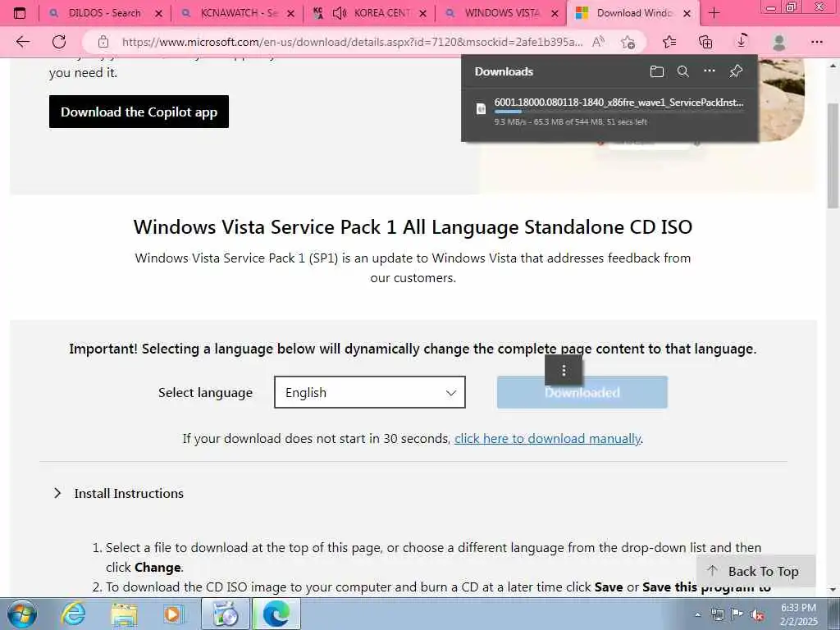The image size is (840, 630).
Task: Toggle the Downloads toolbar icon
Action: (x=742, y=41)
